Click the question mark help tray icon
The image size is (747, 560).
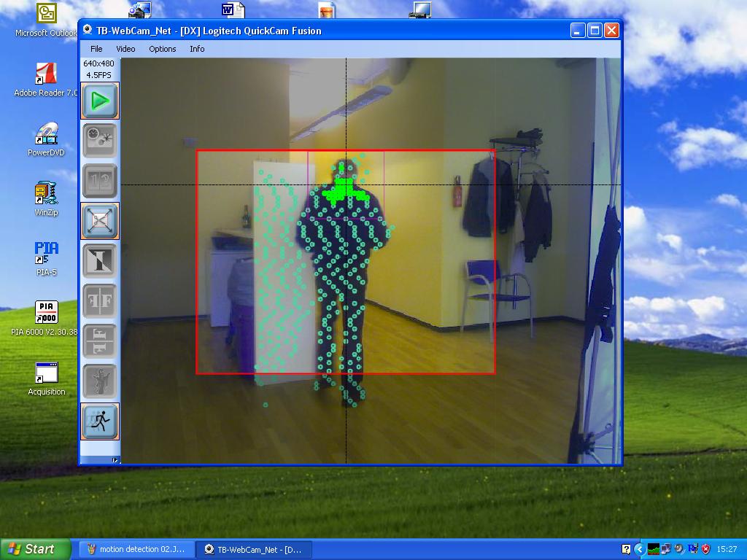(x=626, y=549)
